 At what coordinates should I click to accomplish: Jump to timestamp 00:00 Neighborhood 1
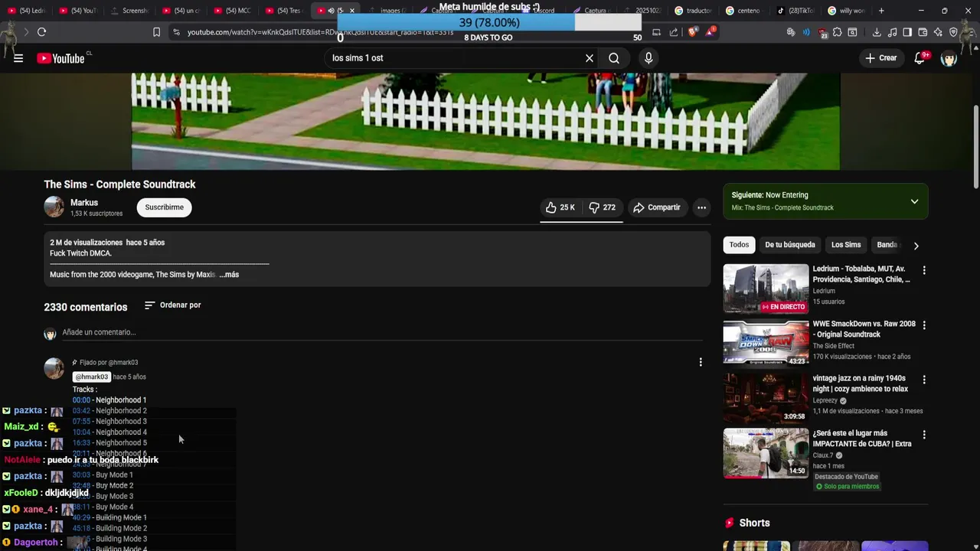click(81, 400)
